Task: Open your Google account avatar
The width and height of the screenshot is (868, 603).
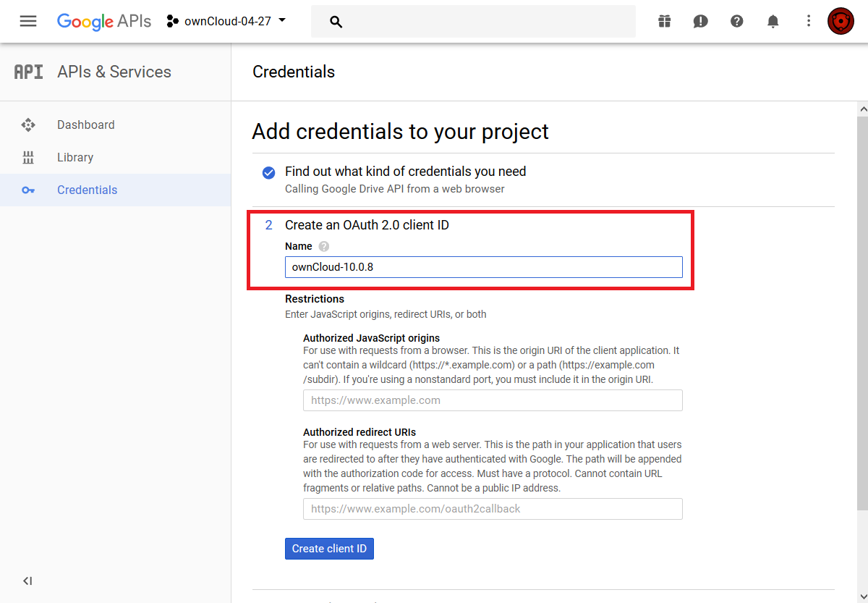Action: point(841,21)
